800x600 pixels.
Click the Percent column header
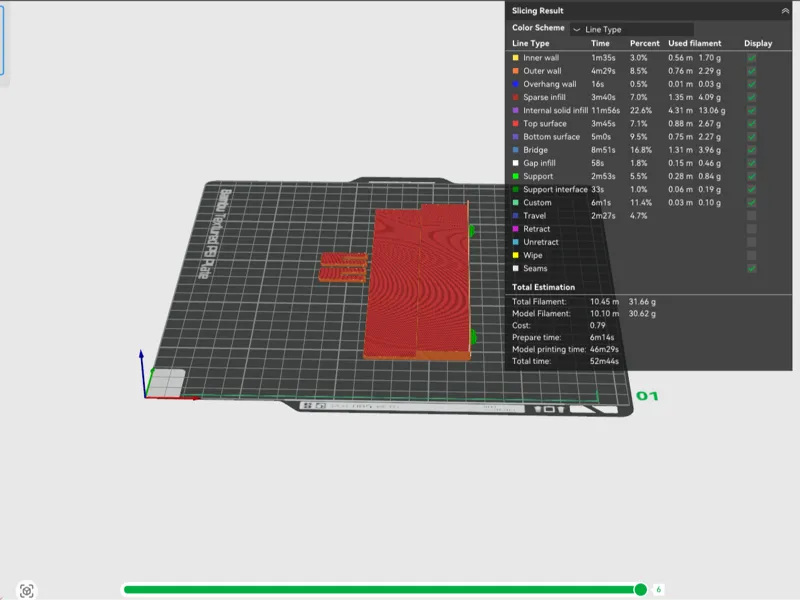[644, 43]
